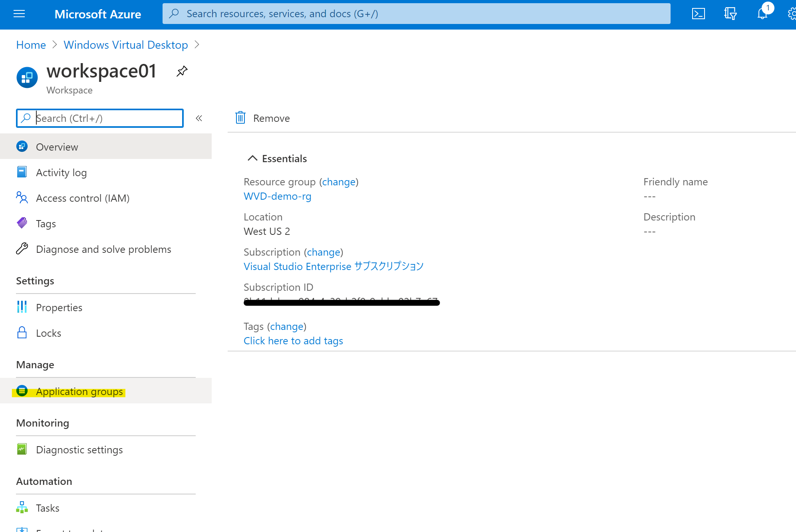Open the Tasks automation blade

pyautogui.click(x=48, y=508)
